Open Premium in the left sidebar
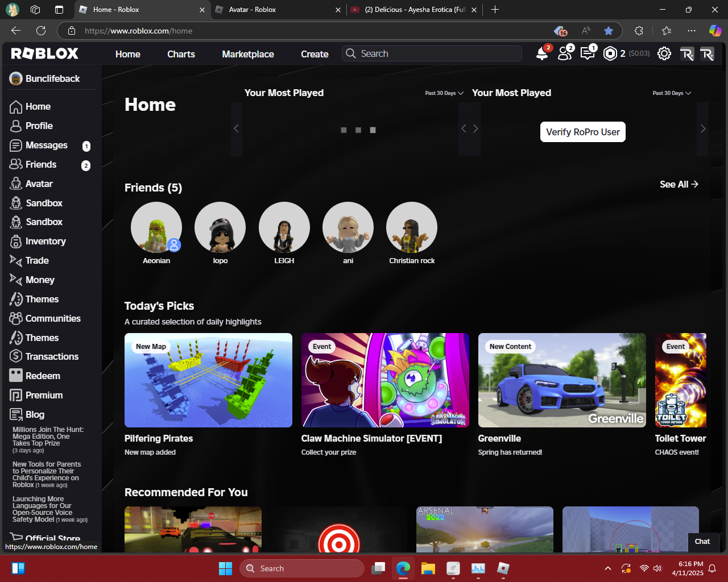 (x=44, y=395)
